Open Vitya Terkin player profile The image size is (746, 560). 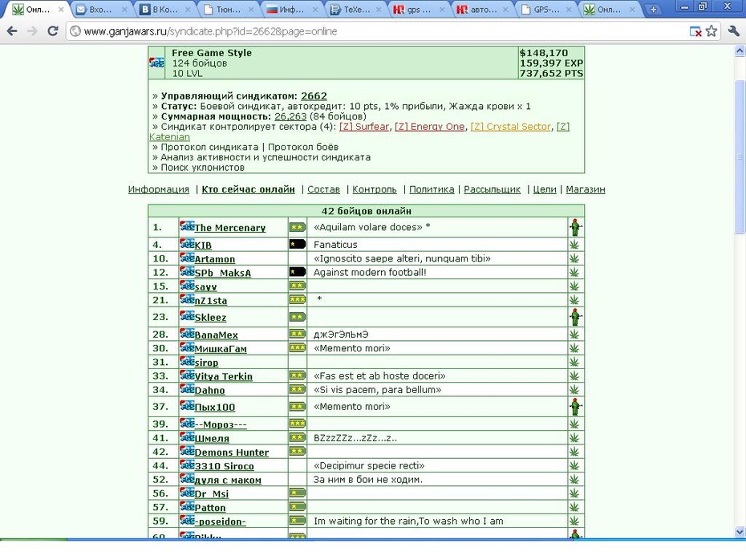coord(224,376)
